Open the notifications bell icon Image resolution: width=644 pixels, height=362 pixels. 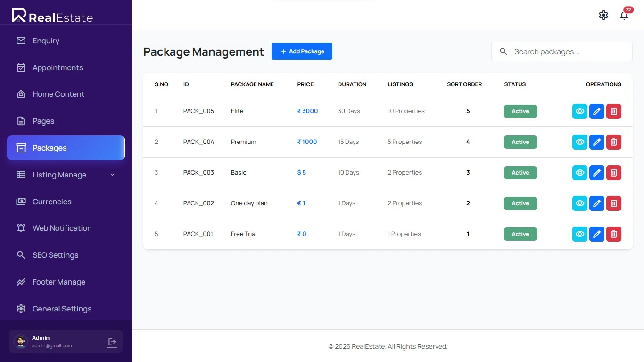click(x=624, y=16)
